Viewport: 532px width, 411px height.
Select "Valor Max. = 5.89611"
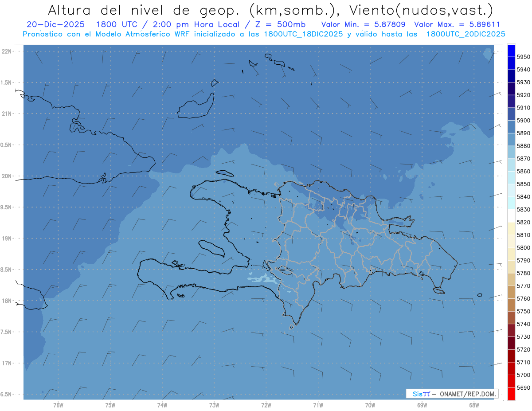pos(457,24)
